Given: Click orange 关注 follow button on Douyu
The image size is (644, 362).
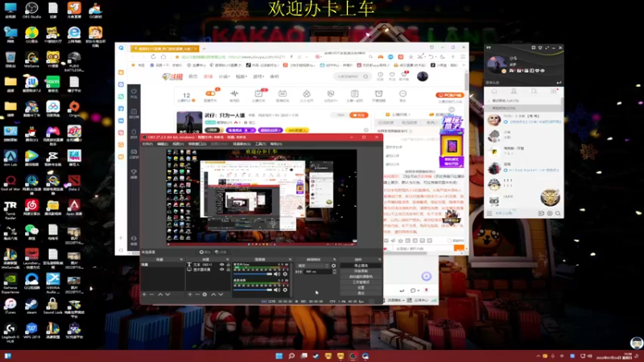Looking at the screenshot, I should coord(358,115).
